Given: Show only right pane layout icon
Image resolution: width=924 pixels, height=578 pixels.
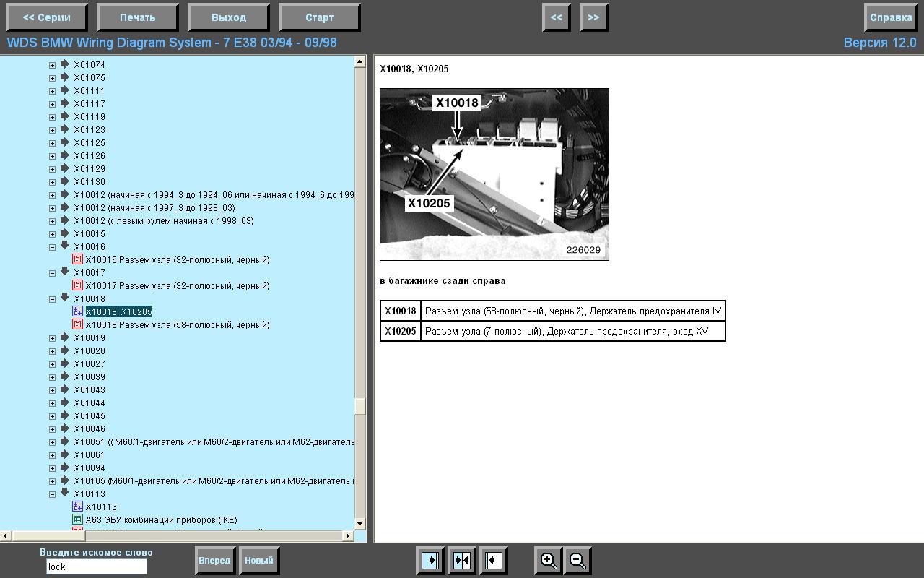Looking at the screenshot, I should point(430,560).
